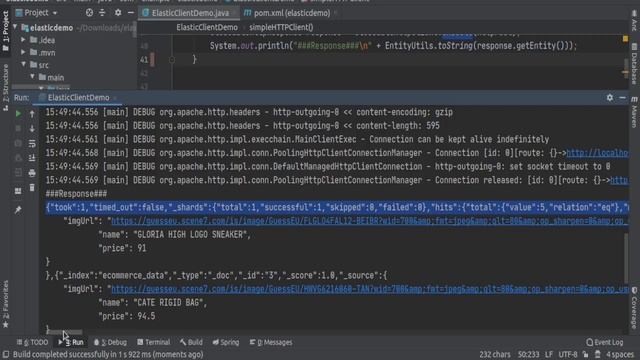
Task: Locate opened file in Project view
Action: (89, 13)
